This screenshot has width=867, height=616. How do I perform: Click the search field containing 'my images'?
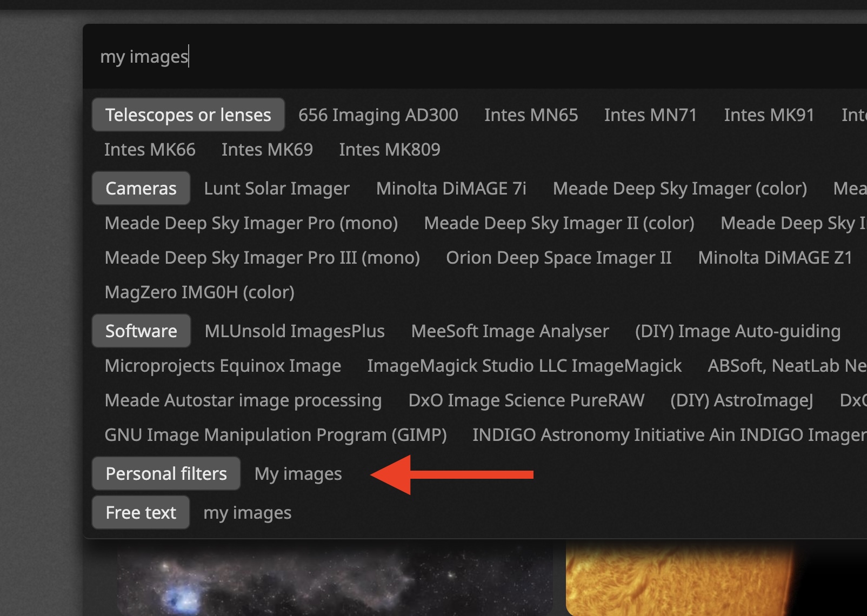tap(475, 56)
